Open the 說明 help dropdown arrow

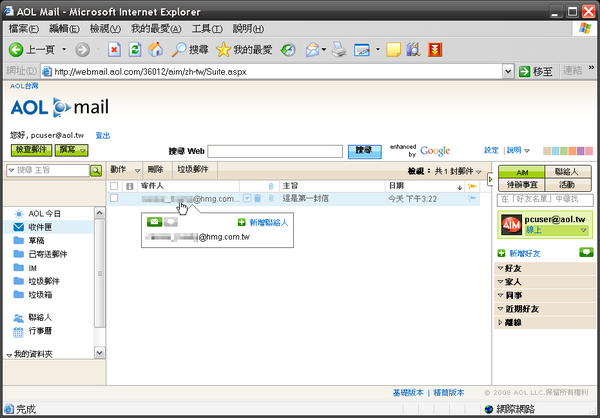point(527,151)
